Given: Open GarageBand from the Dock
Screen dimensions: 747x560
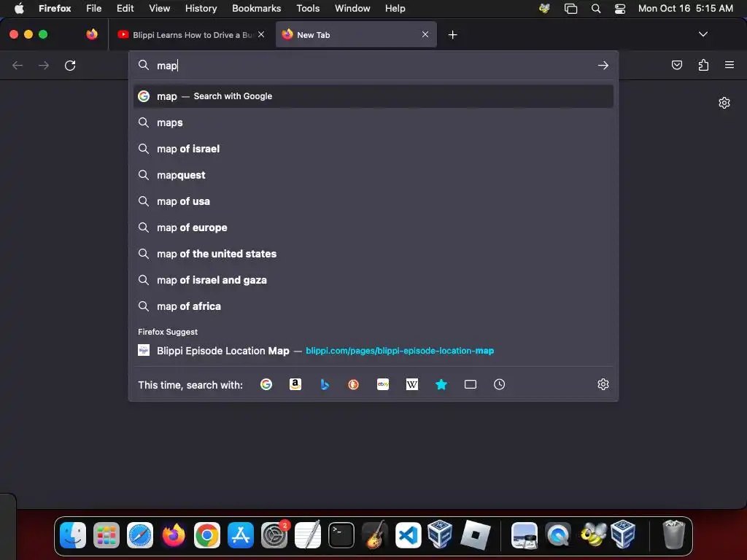Looking at the screenshot, I should pyautogui.click(x=375, y=535).
